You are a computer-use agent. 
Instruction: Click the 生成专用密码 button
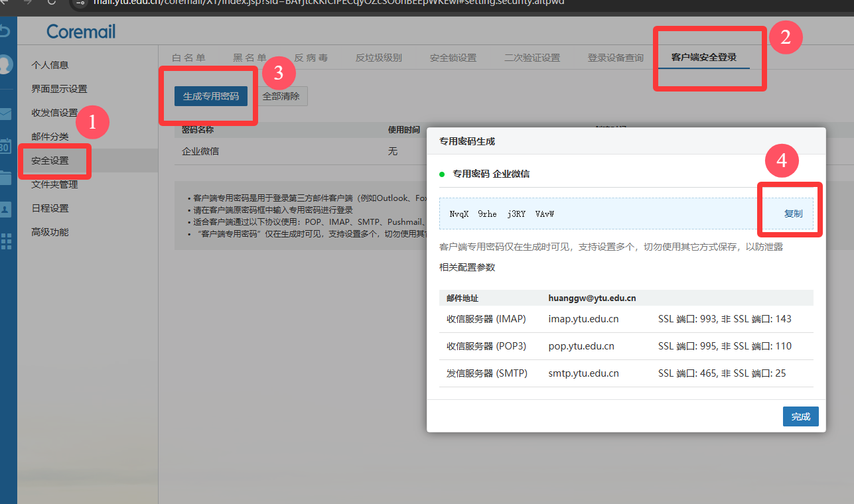pyautogui.click(x=210, y=96)
